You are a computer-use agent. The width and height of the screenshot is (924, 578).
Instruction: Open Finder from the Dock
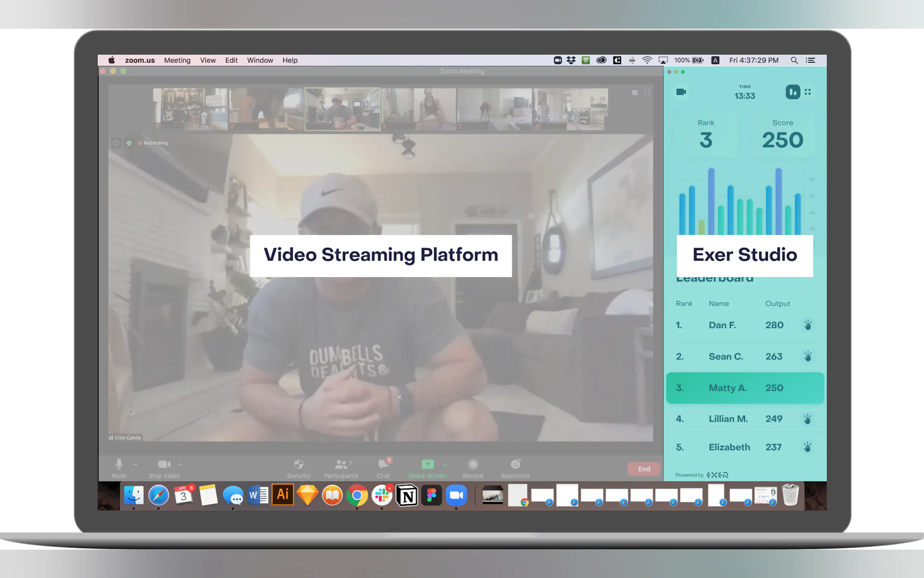[134, 495]
